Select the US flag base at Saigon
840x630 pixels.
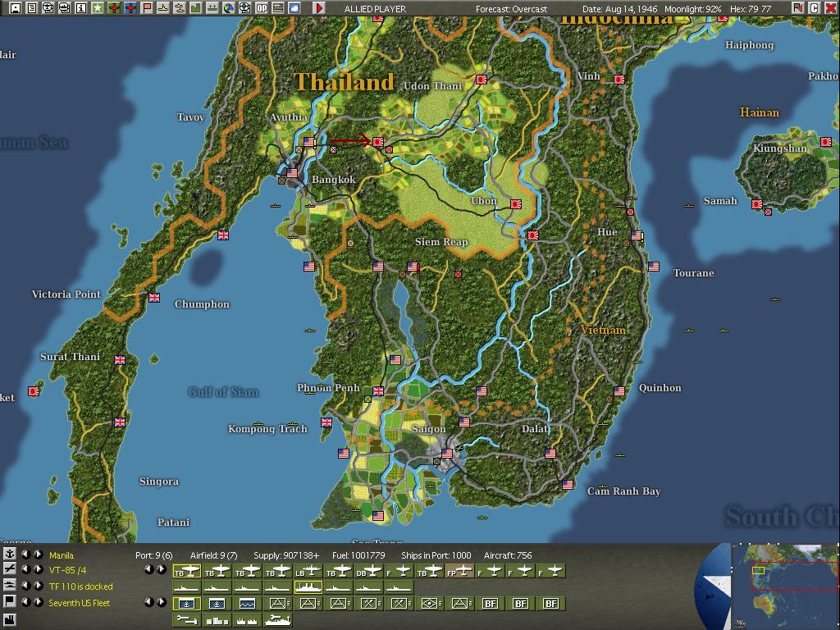click(x=447, y=453)
